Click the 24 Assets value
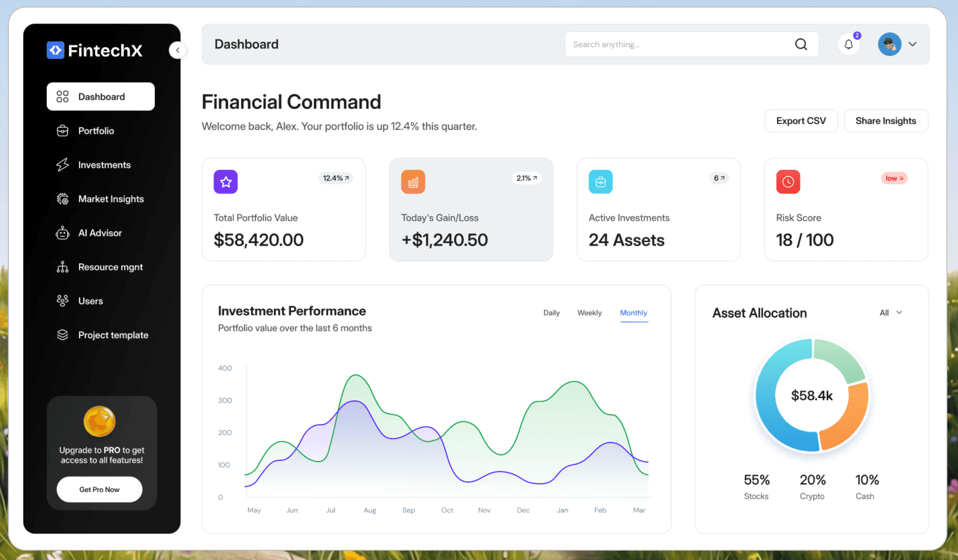Viewport: 958px width, 560px height. pyautogui.click(x=627, y=240)
